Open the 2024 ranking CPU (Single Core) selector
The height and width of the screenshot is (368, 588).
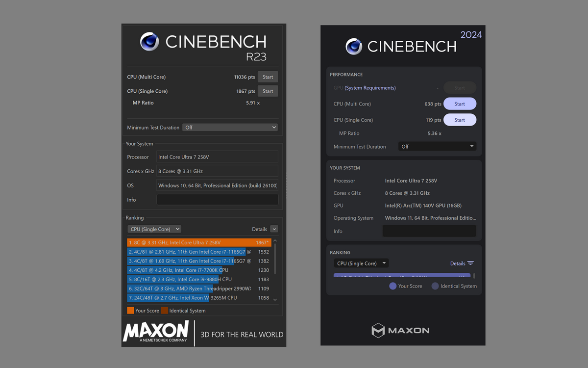click(362, 263)
